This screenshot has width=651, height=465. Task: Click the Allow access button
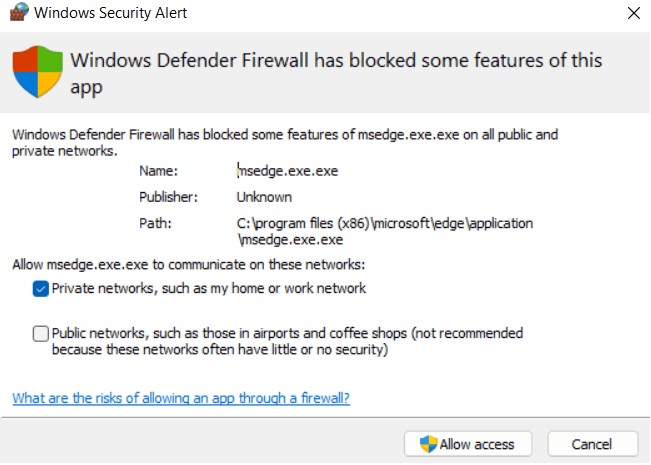(x=466, y=444)
